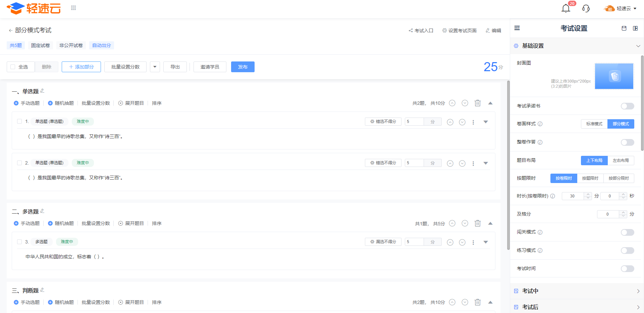Open the dropdown arrow beside 批量设置分数
The image size is (644, 313).
coord(155,67)
